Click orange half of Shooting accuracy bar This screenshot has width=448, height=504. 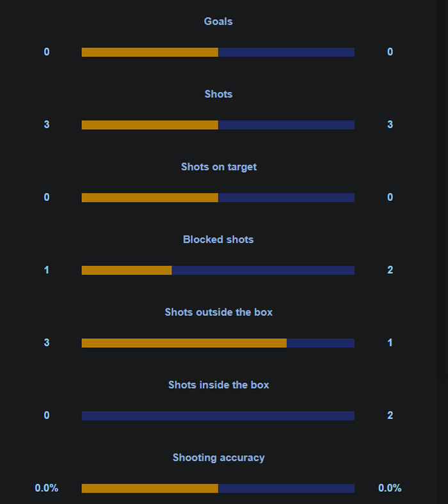150,488
